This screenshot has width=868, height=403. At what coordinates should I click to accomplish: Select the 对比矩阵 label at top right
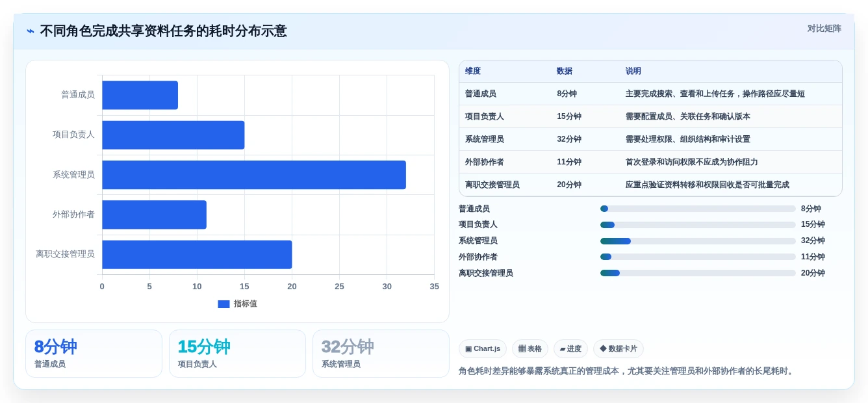click(824, 29)
